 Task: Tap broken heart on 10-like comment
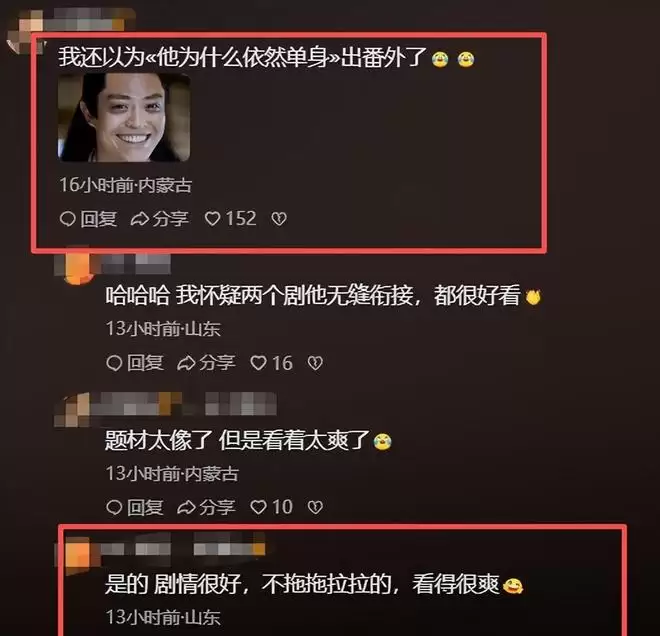(315, 507)
